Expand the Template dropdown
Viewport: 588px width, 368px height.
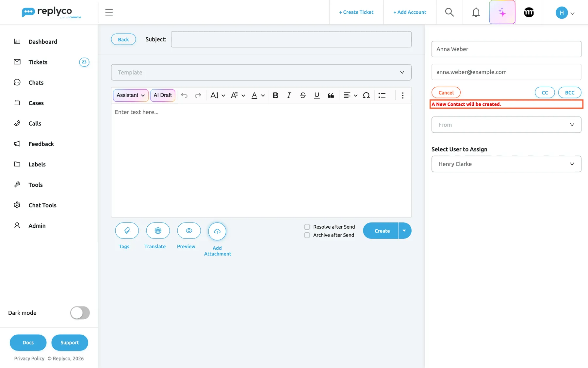point(261,72)
